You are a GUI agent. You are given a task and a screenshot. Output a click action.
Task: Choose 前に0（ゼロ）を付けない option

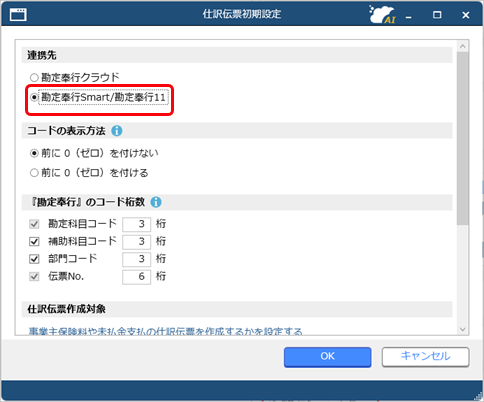[x=34, y=153]
